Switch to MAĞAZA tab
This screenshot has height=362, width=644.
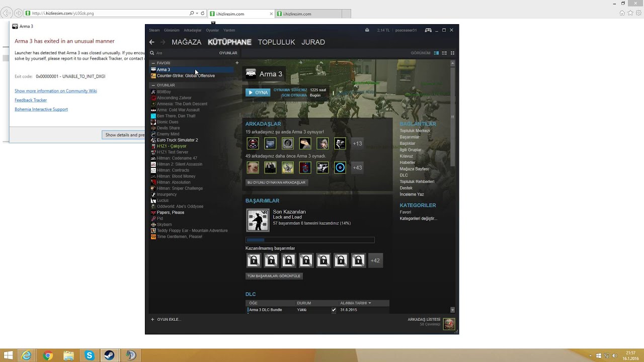pyautogui.click(x=187, y=42)
